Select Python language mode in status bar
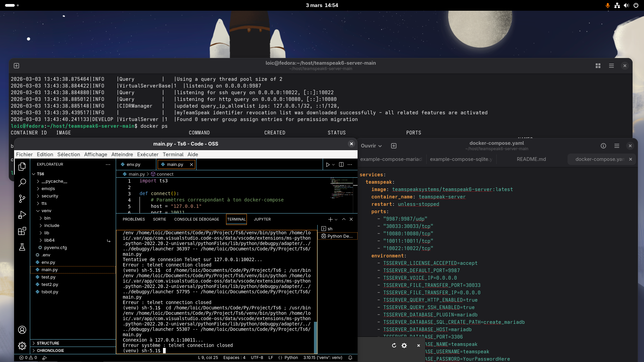644x362 pixels. 291,358
